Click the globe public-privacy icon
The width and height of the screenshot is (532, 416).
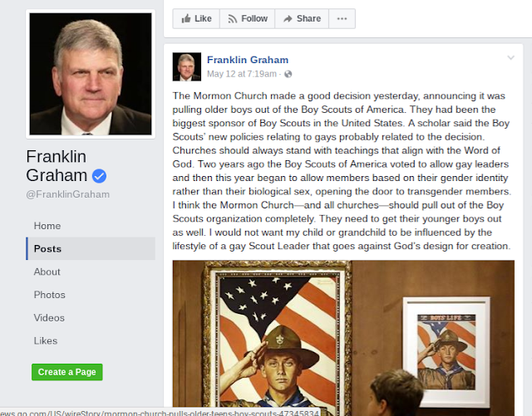tap(288, 74)
